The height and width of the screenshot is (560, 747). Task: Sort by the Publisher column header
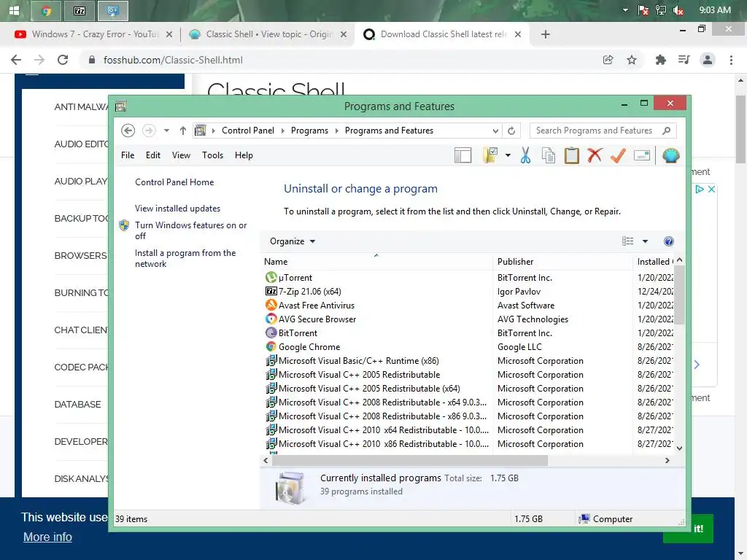(562, 262)
